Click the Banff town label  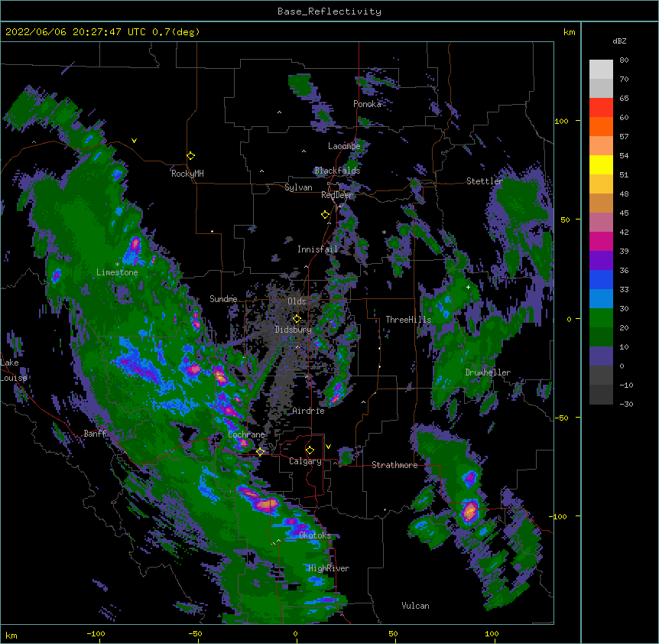click(x=95, y=434)
